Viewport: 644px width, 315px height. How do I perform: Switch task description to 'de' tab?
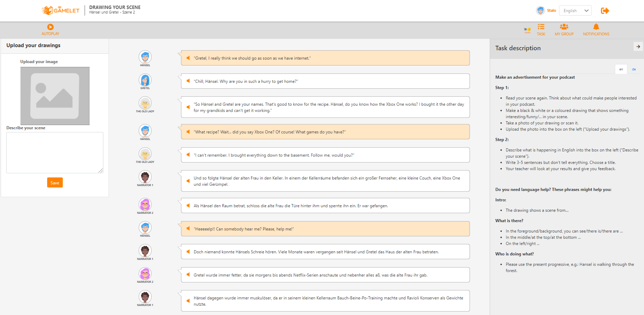pyautogui.click(x=634, y=69)
